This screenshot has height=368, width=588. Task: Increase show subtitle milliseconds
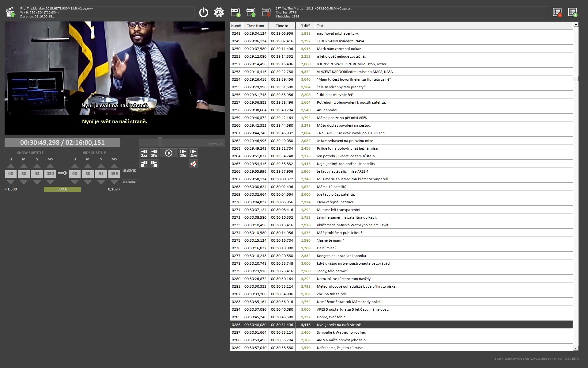50,166
